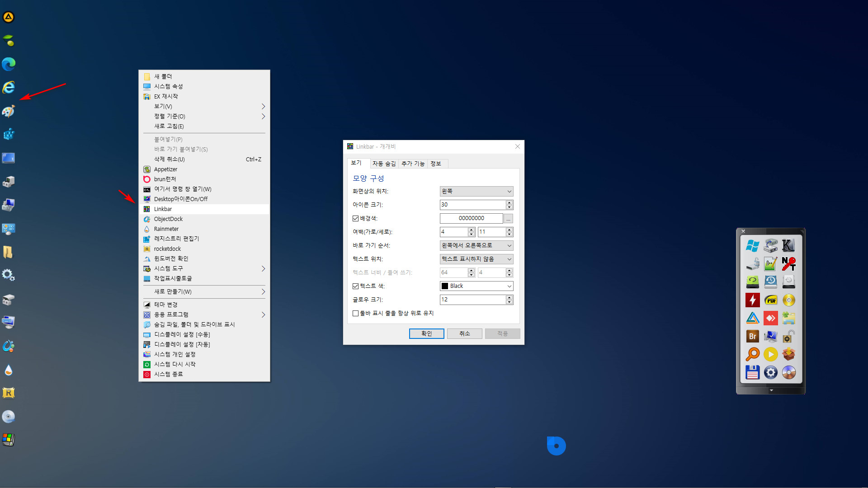Open the registry cubes icon on Linkbar
The width and height of the screenshot is (868, 488).
click(9, 134)
